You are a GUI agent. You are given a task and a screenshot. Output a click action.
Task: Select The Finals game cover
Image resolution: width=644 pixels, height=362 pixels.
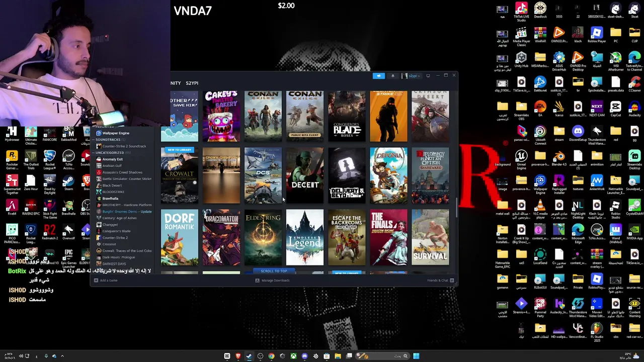click(388, 237)
